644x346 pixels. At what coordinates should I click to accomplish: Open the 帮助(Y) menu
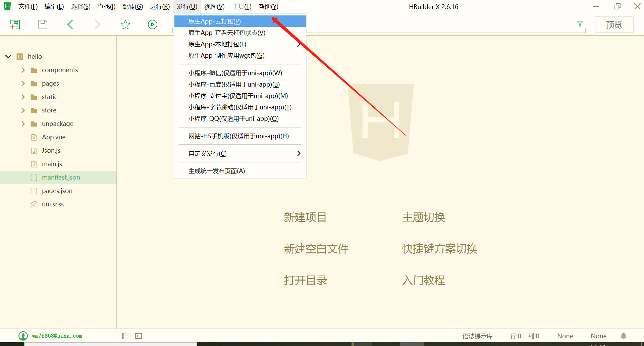pyautogui.click(x=268, y=7)
